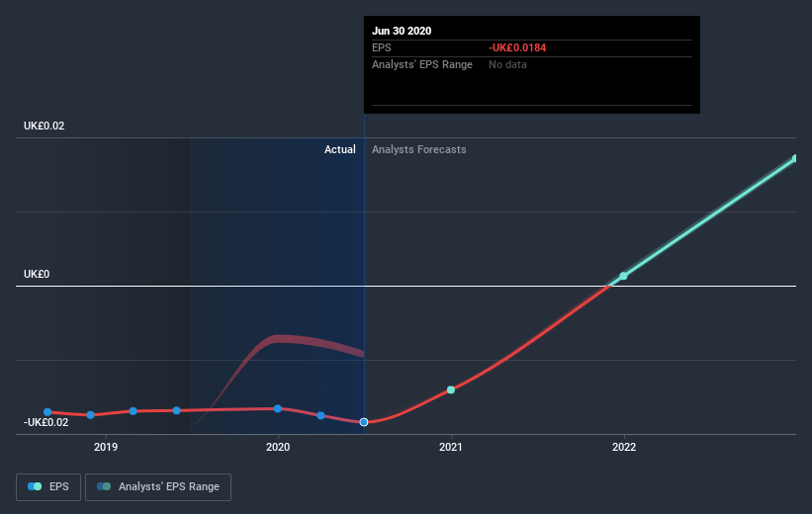The height and width of the screenshot is (514, 812).
Task: Click the Analysts' EPS Range tooltip row label
Action: pyautogui.click(x=422, y=64)
